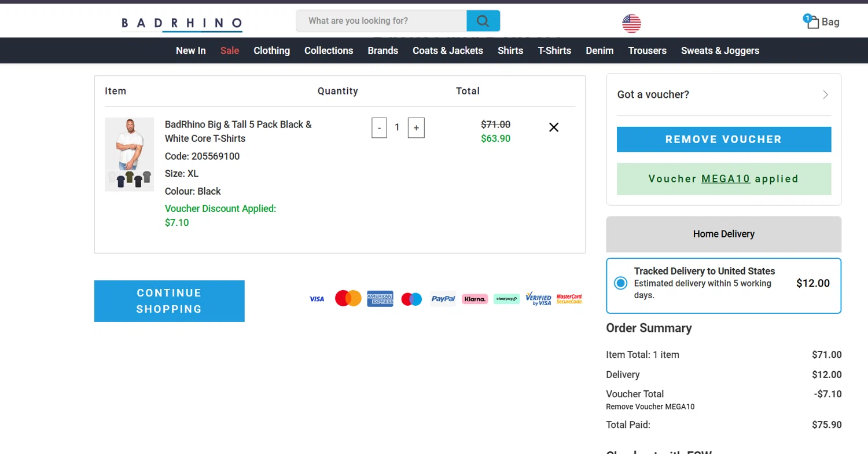
Task: Open the Clothing menu
Action: (271, 50)
